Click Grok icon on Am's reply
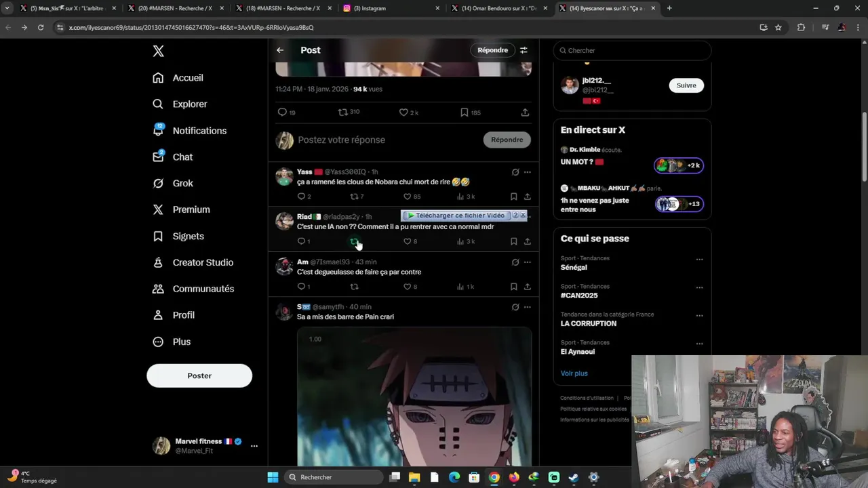This screenshot has width=868, height=488. tap(515, 262)
